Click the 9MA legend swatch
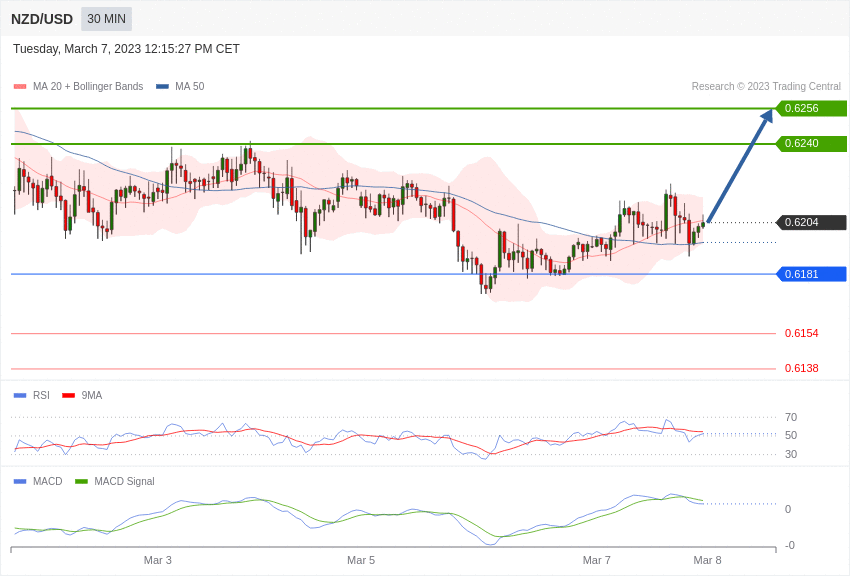850x576 pixels. [x=68, y=396]
